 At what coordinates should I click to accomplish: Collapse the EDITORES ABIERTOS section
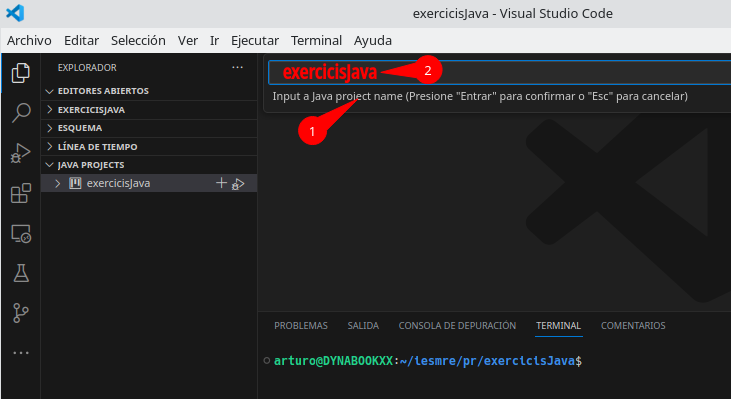149,91
